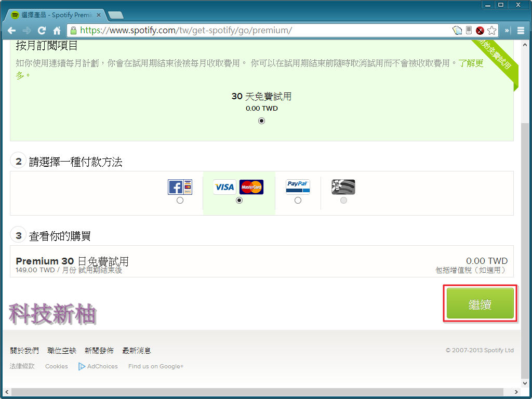Viewport: 532px width, 399px height.
Task: Open the 新聞發佈 footer link
Action: pyautogui.click(x=99, y=351)
